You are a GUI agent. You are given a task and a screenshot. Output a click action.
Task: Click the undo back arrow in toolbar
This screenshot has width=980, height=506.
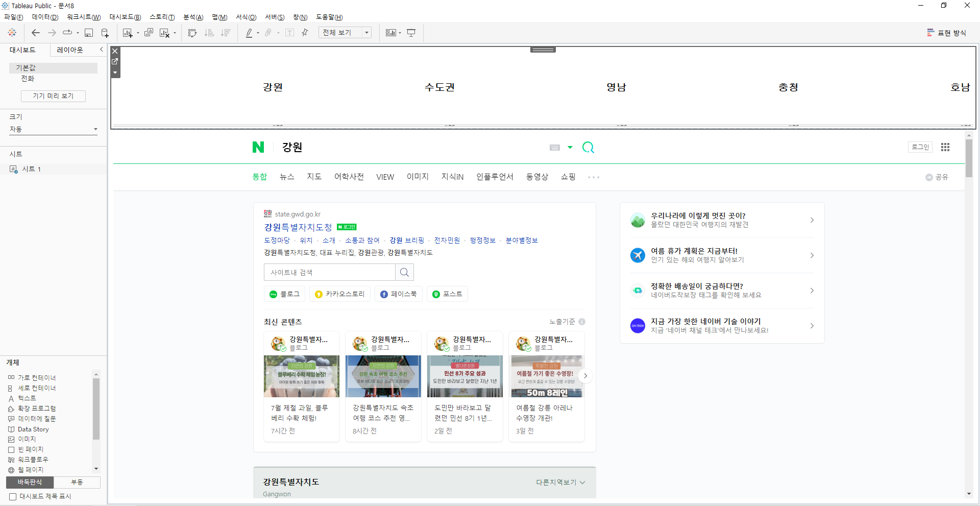(x=36, y=33)
